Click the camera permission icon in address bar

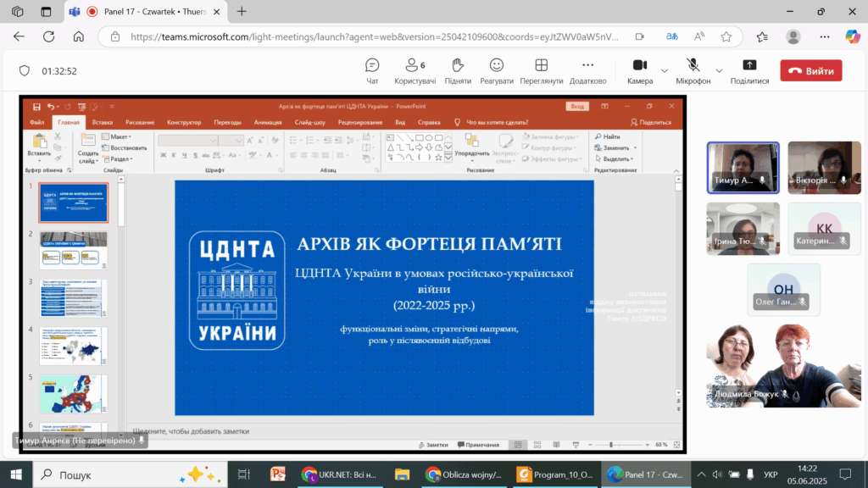coord(640,36)
